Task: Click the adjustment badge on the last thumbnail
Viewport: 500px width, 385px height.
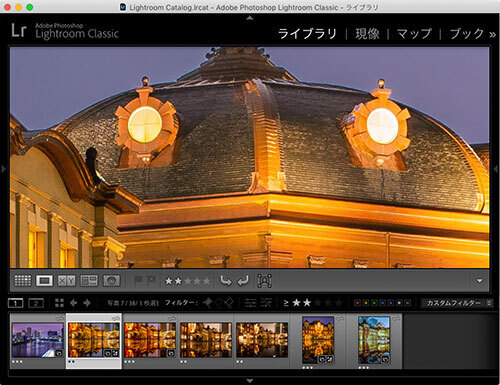Action: click(x=385, y=359)
